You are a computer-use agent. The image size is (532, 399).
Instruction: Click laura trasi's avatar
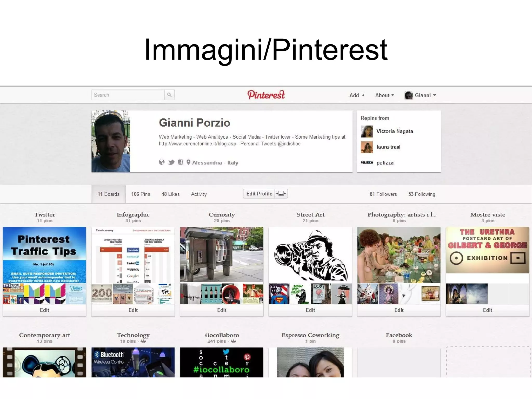pos(367,147)
